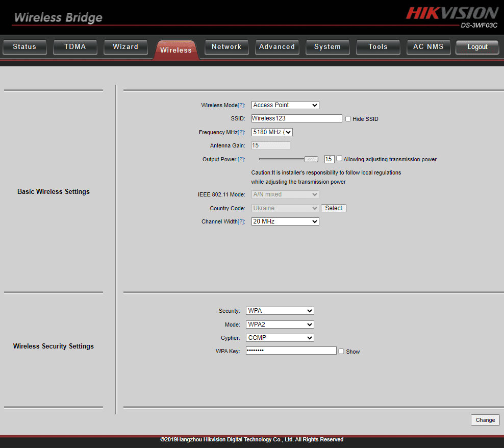The height and width of the screenshot is (448, 504).
Task: Go to the Network tab
Action: pyautogui.click(x=226, y=47)
